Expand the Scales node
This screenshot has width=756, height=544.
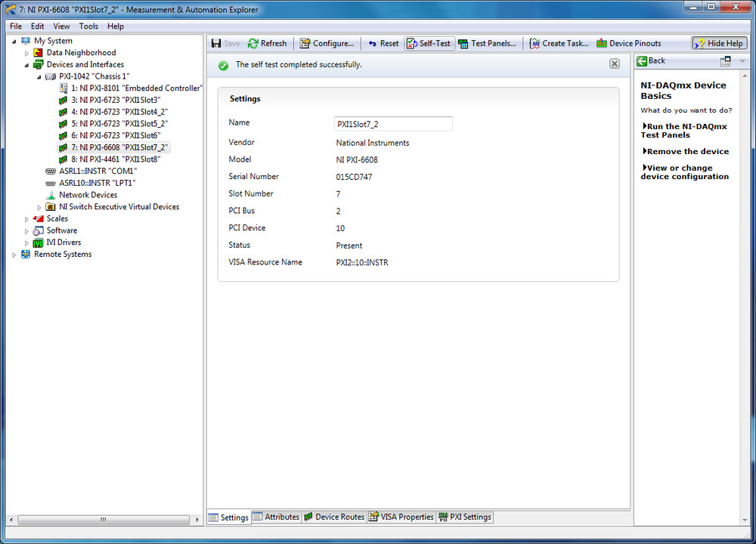coord(26,219)
